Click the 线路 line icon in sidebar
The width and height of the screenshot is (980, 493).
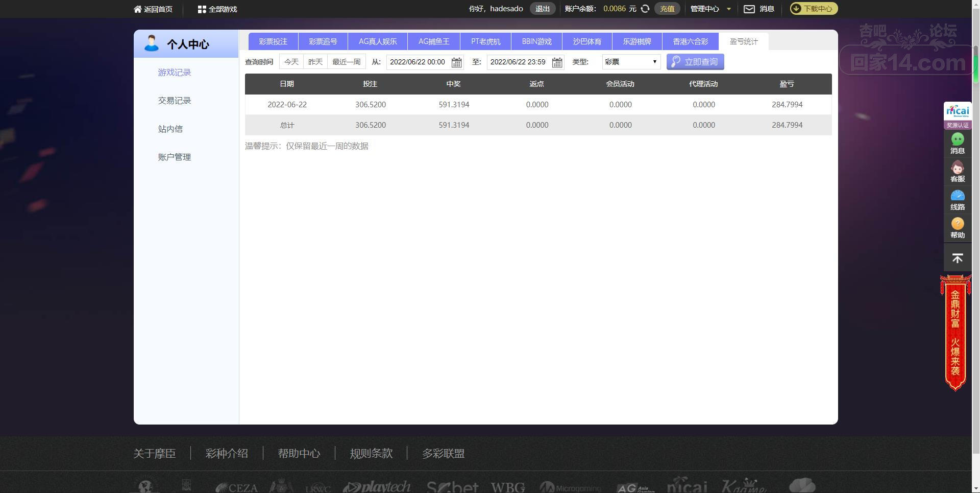pos(957,196)
